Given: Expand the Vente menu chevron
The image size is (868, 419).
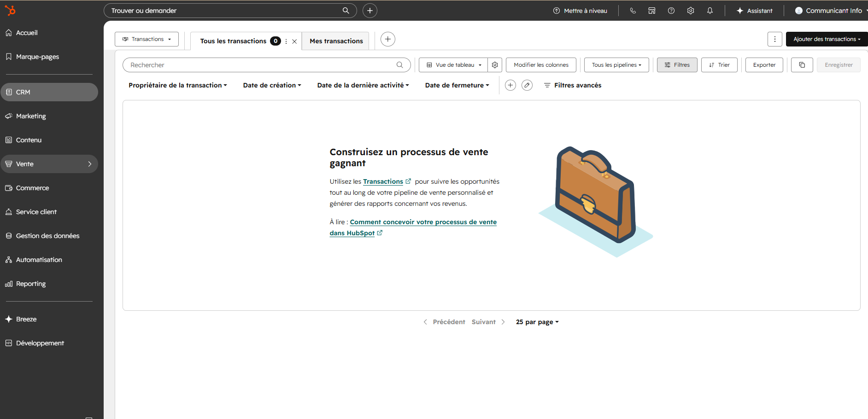Looking at the screenshot, I should [x=90, y=164].
